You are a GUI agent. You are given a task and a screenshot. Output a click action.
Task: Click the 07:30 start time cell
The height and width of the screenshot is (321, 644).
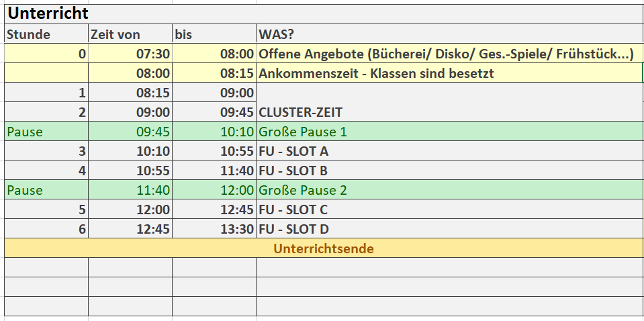tap(130, 54)
